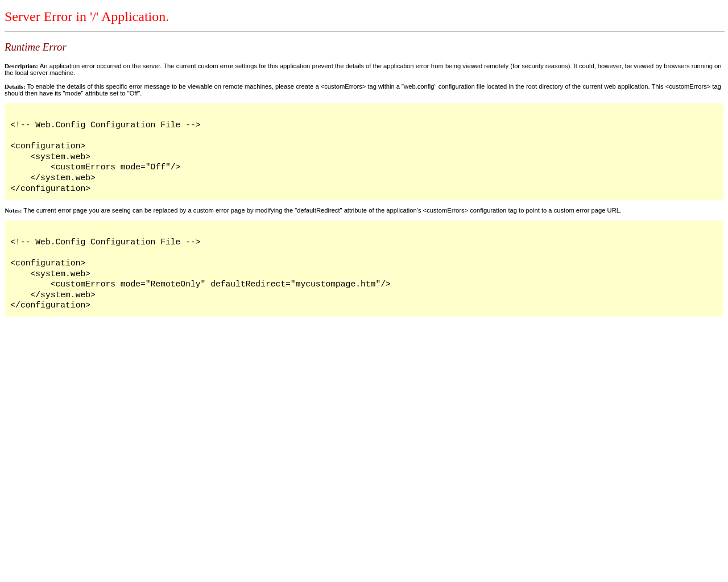Click the customErrors mode="Off" code line
This screenshot has width=728, height=582.
click(115, 167)
